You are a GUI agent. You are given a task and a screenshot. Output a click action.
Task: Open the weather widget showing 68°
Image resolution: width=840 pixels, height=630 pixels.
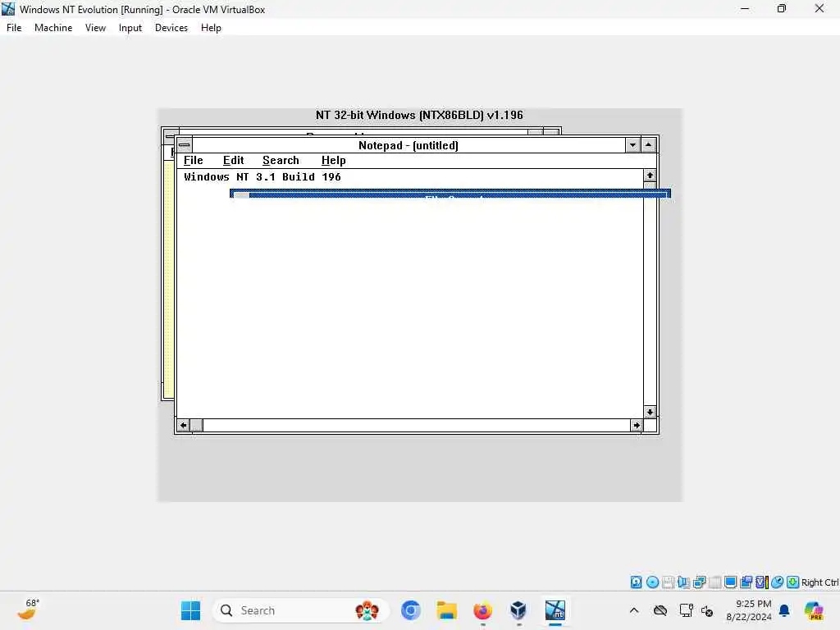(28, 609)
